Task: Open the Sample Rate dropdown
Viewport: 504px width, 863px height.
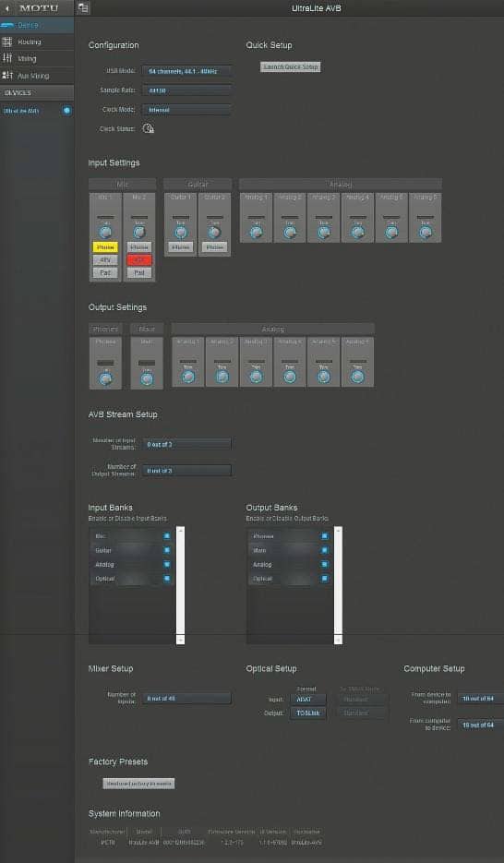Action: click(x=186, y=90)
